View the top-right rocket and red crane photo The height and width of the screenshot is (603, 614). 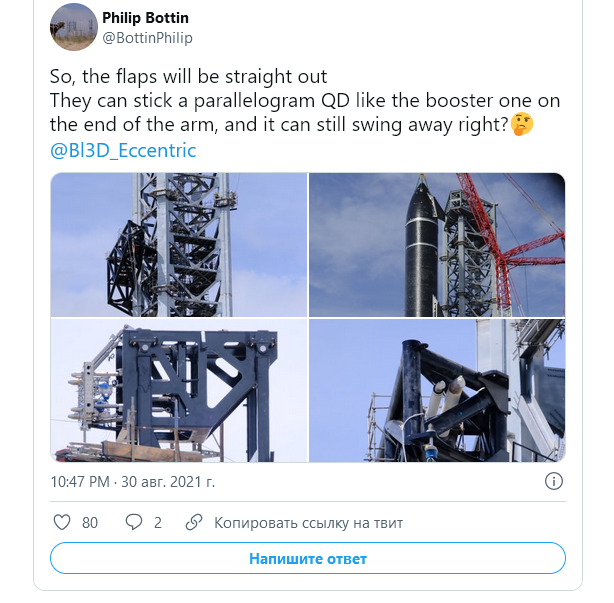[x=437, y=244]
